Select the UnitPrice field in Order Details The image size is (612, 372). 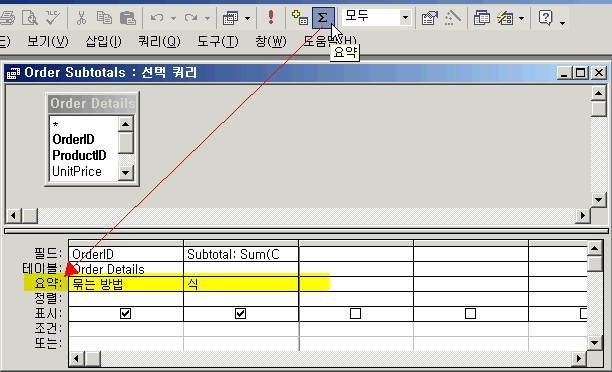tap(77, 171)
